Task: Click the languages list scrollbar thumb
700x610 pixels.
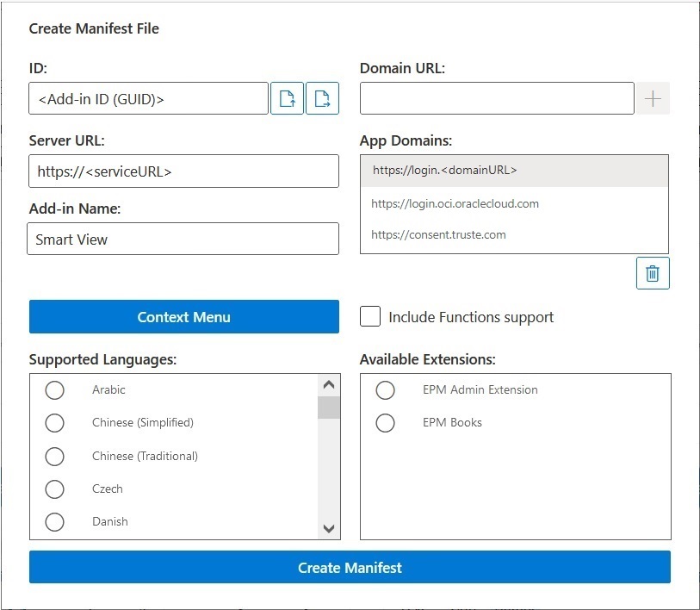Action: [329, 408]
